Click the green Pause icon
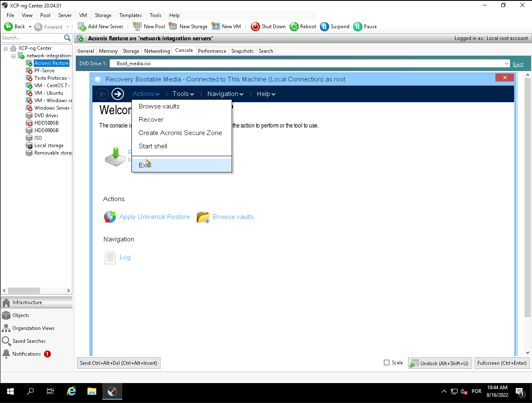532x403 pixels. 358,27
